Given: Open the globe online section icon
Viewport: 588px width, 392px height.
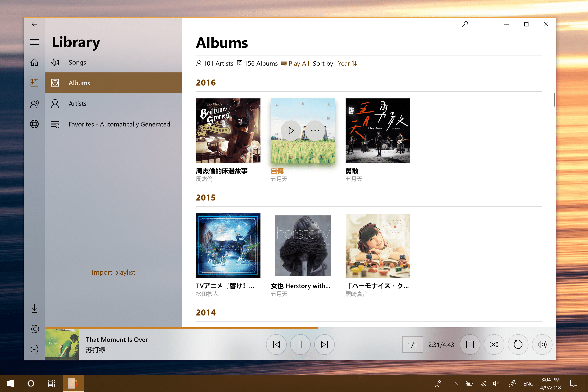Looking at the screenshot, I should (x=34, y=124).
